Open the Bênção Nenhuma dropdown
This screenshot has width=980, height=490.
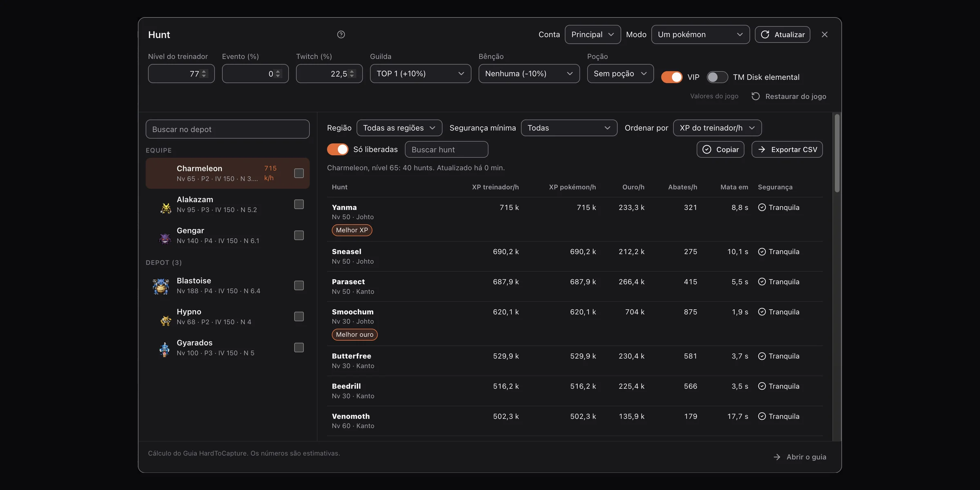click(x=529, y=74)
